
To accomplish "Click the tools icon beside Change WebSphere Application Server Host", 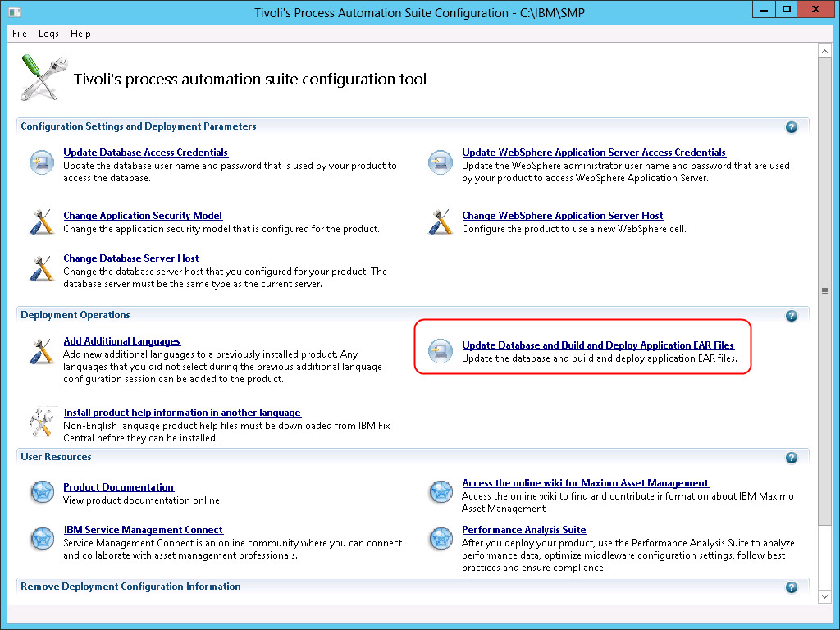I will point(441,221).
